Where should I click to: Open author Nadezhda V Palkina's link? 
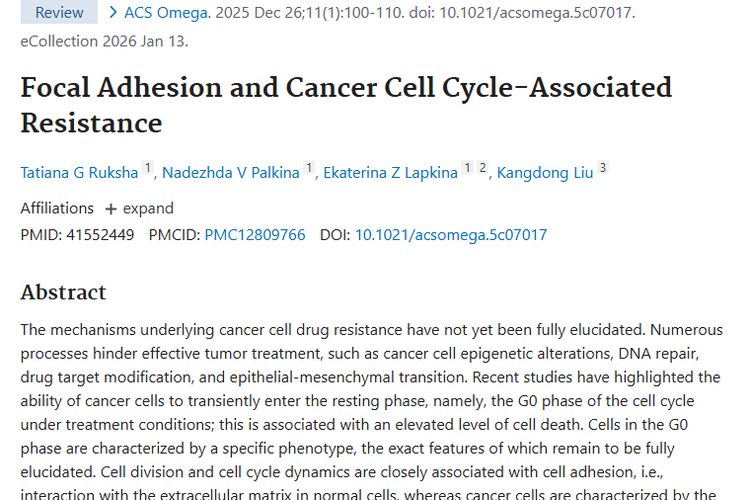(x=231, y=172)
